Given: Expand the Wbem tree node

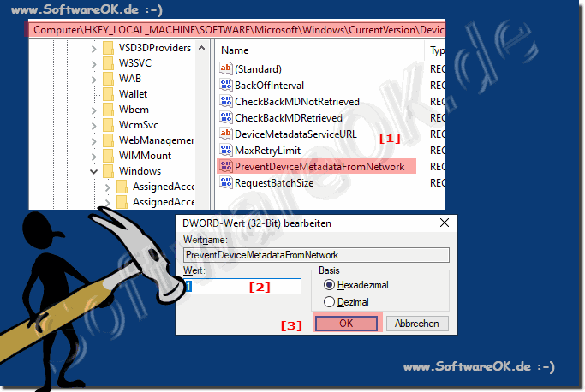Looking at the screenshot, I should click(93, 110).
